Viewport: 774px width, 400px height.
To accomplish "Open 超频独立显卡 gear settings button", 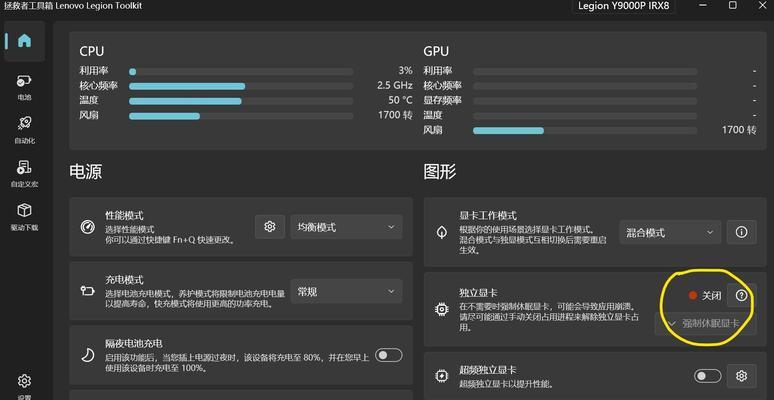I will pos(741,376).
